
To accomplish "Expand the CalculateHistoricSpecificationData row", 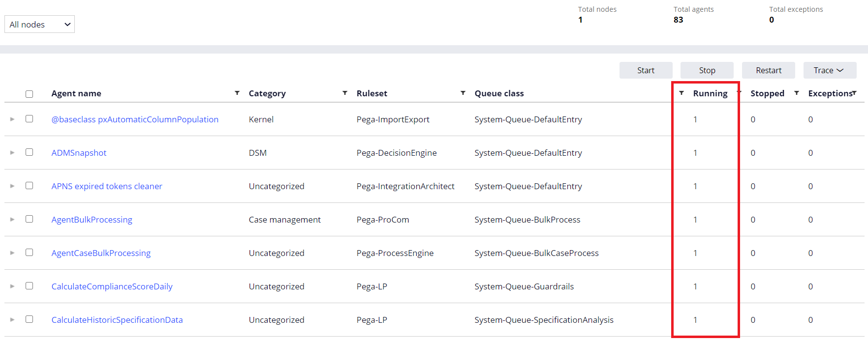I will pyautogui.click(x=12, y=319).
